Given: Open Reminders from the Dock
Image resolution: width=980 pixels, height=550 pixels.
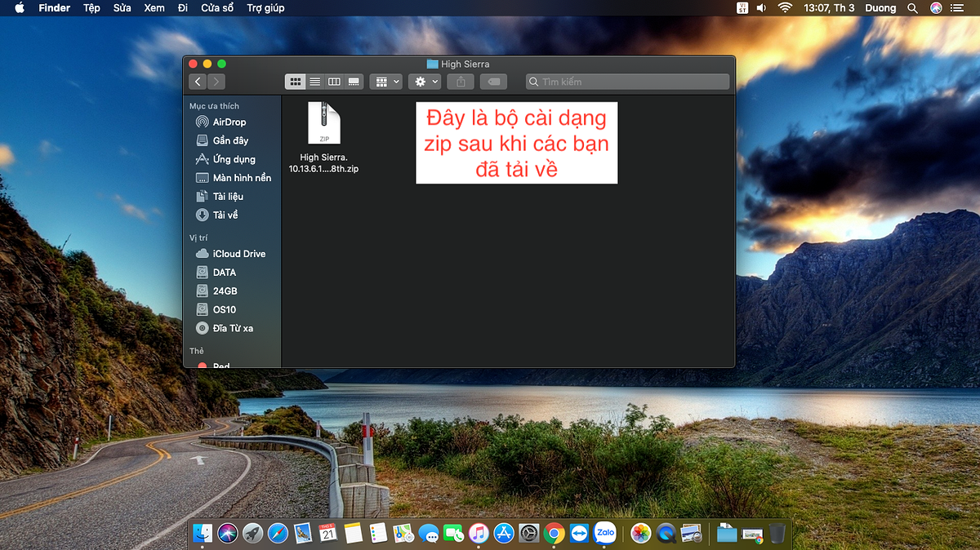Looking at the screenshot, I should 378,533.
